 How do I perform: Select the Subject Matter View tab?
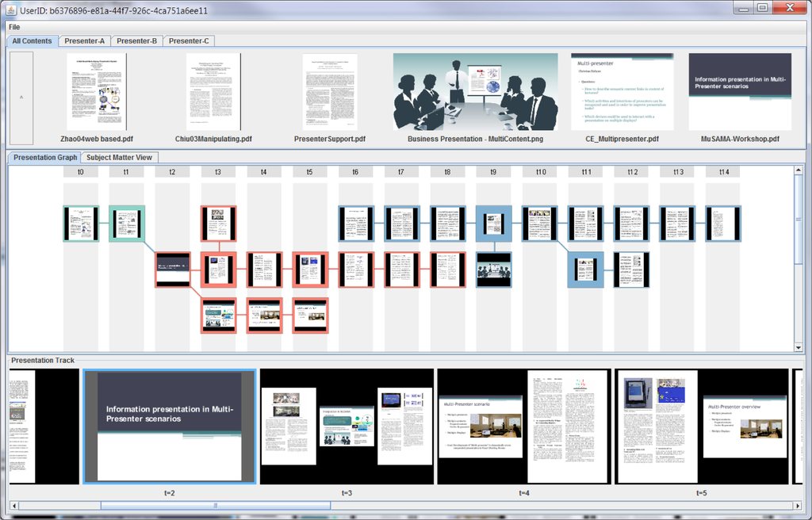(120, 158)
